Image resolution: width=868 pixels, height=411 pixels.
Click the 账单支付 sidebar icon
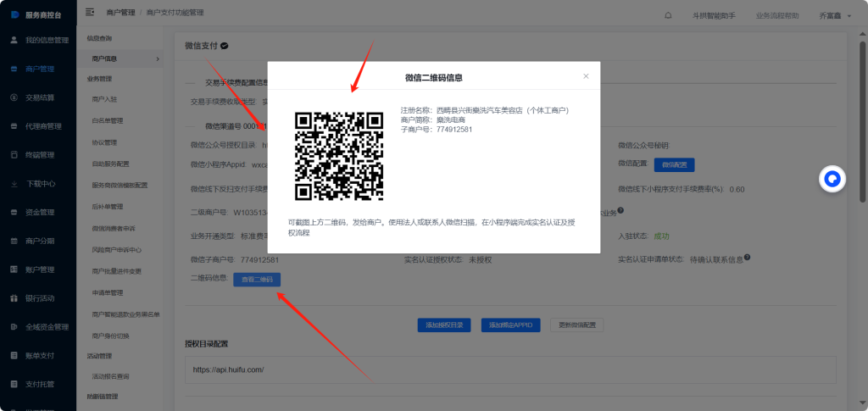click(x=14, y=356)
